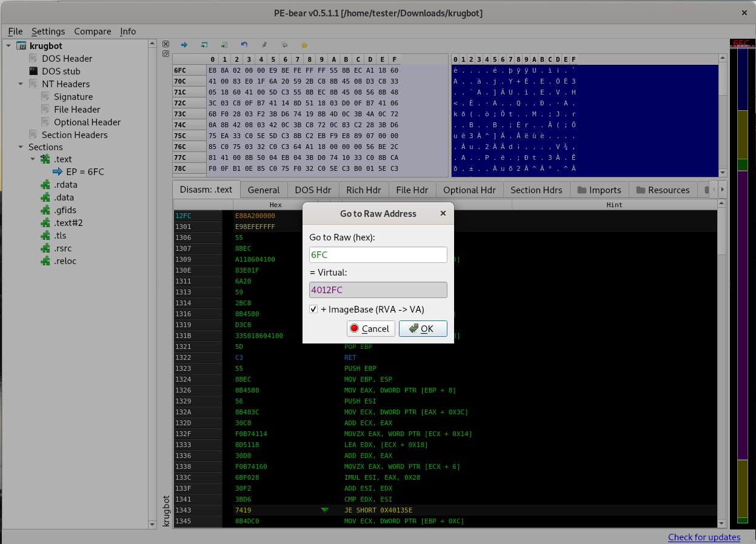Click the duplicate-window icon below the X icon
The width and height of the screenshot is (756, 544).
tap(166, 54)
